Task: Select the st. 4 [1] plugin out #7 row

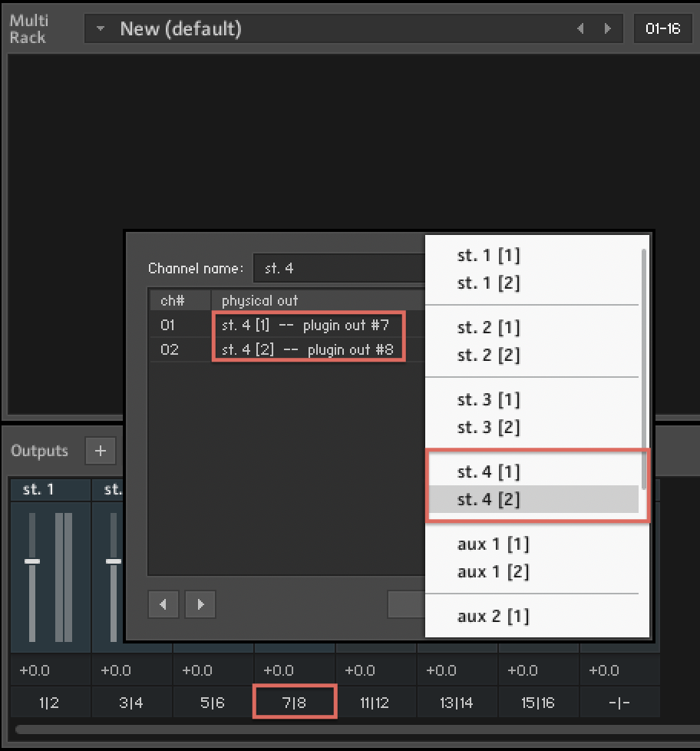Action: pyautogui.click(x=305, y=325)
